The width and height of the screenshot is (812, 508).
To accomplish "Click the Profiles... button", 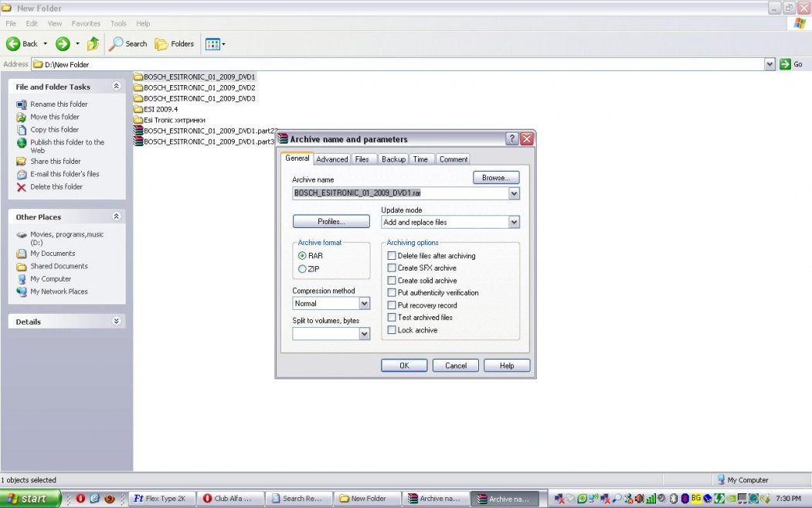I will (x=331, y=222).
